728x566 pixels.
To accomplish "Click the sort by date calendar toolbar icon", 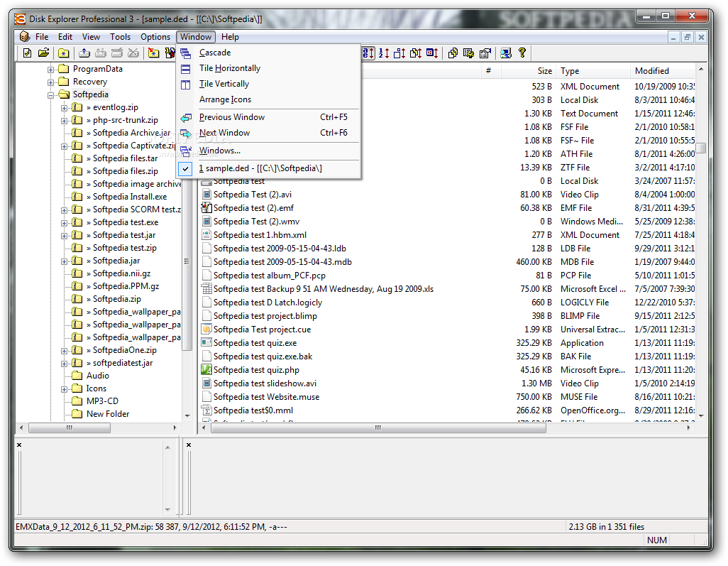I will pos(432,53).
